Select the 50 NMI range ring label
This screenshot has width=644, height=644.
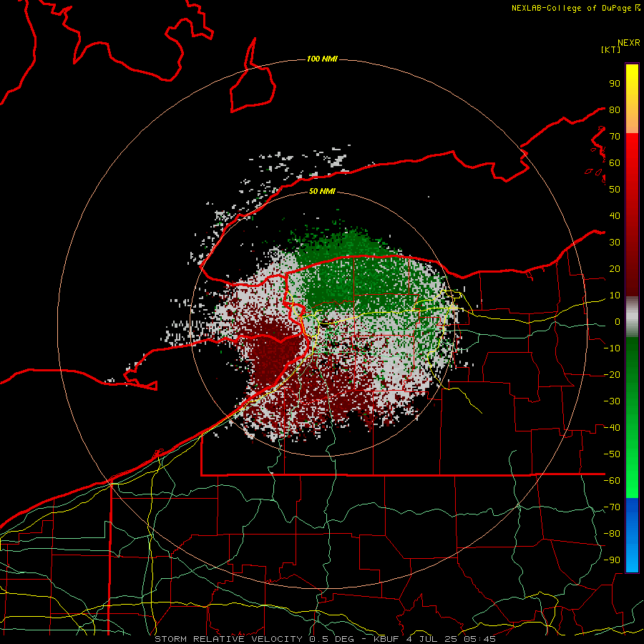pyautogui.click(x=322, y=191)
